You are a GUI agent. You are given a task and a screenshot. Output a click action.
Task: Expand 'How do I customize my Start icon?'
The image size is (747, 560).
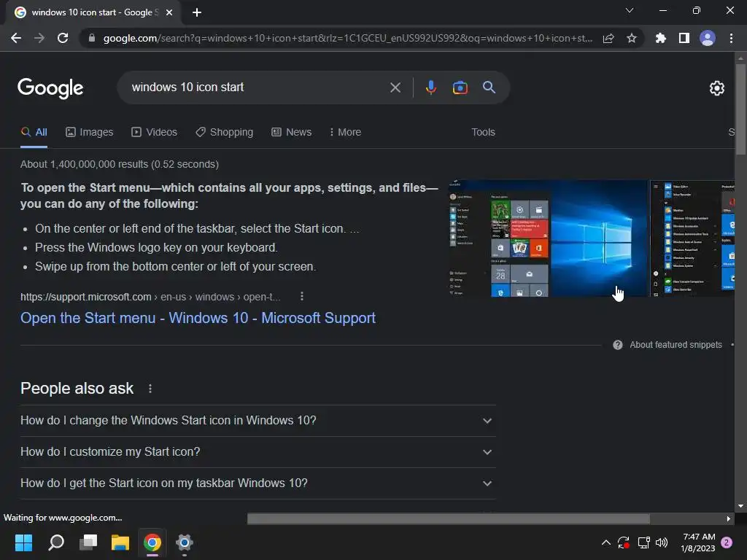258,452
